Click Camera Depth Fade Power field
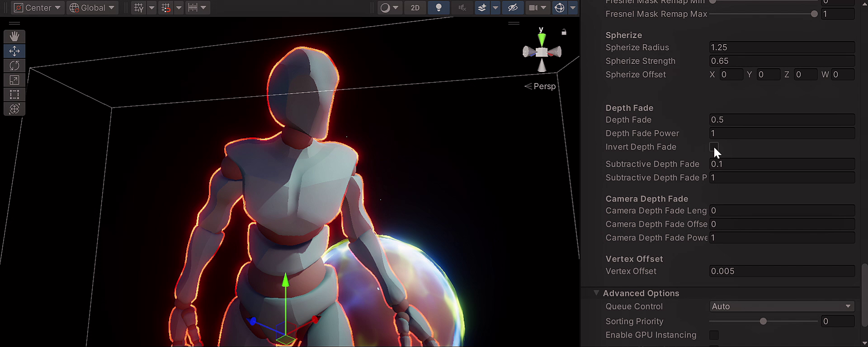 coord(782,238)
